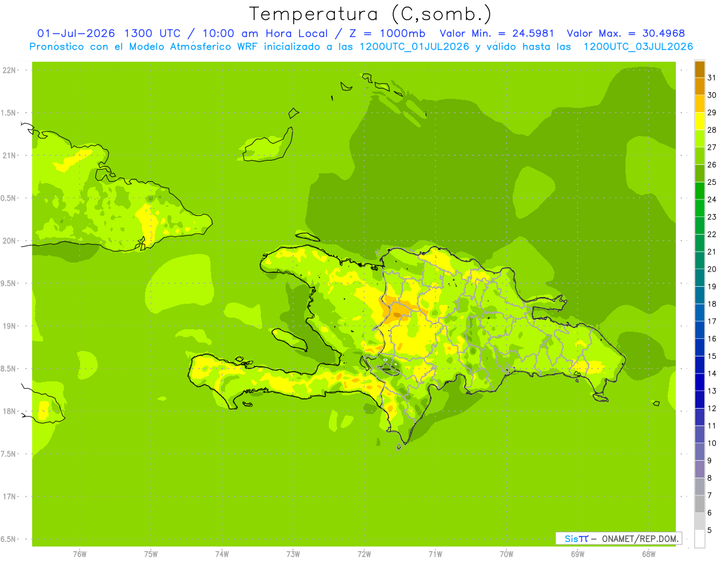Image resolution: width=728 pixels, height=562 pixels.
Task: Click the '20N' latitude label
Action: [x=9, y=241]
